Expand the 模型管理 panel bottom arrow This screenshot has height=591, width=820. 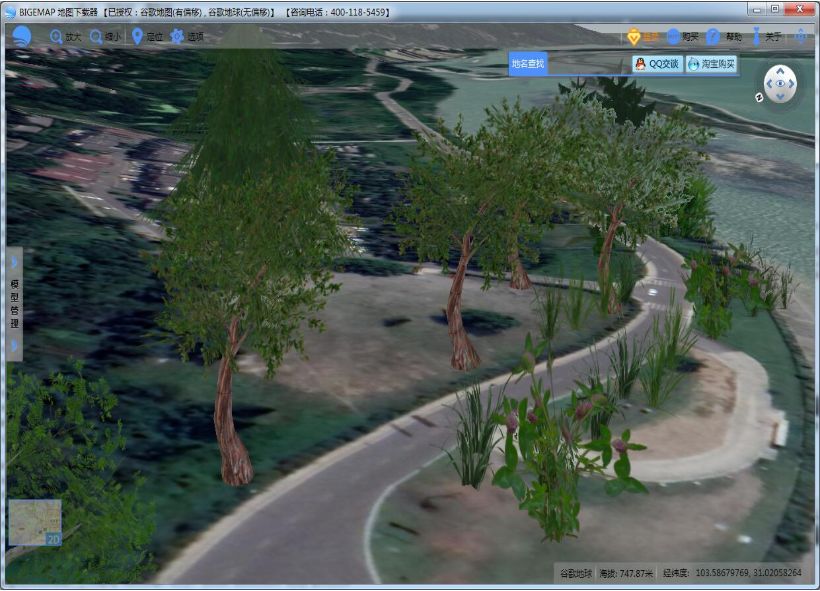14,346
